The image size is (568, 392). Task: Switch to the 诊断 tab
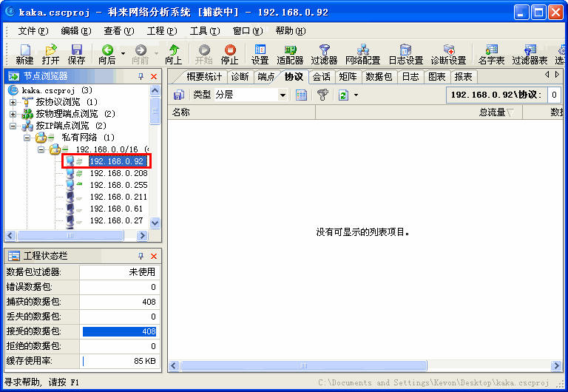pos(240,77)
